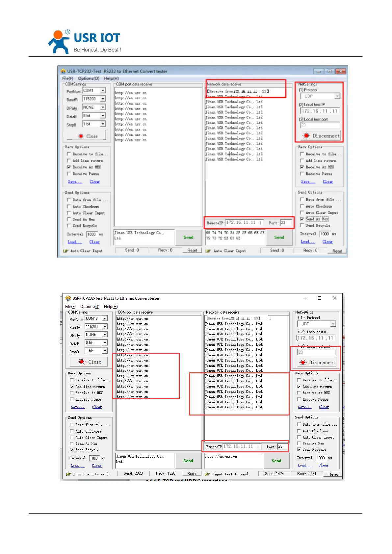The height and width of the screenshot is (554, 392).
Task: Click the network-side Recv Options 'Clear' link in the COM13 window
Action: [324, 407]
